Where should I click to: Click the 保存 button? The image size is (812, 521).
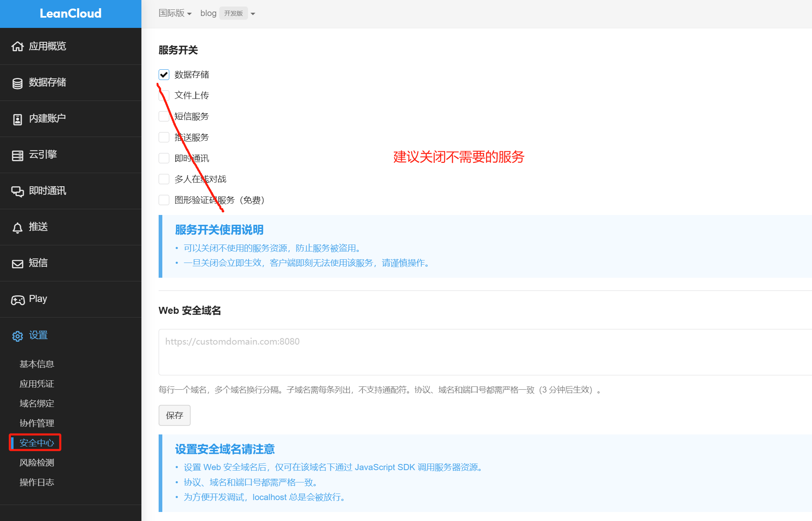click(x=174, y=415)
